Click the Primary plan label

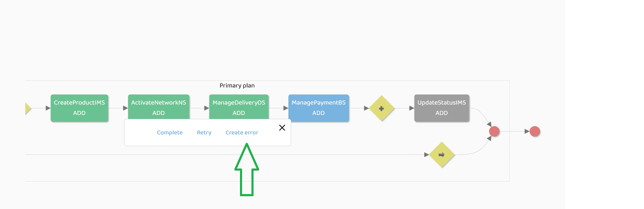237,86
